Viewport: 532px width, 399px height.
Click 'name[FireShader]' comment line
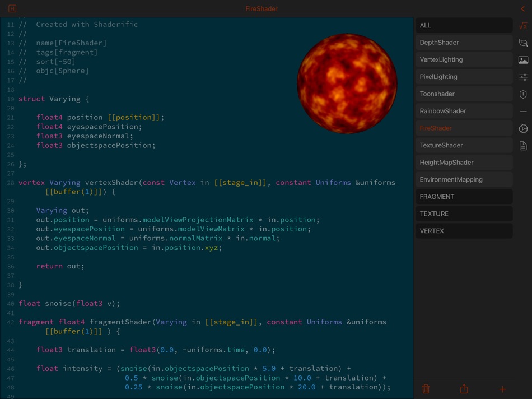click(x=63, y=43)
